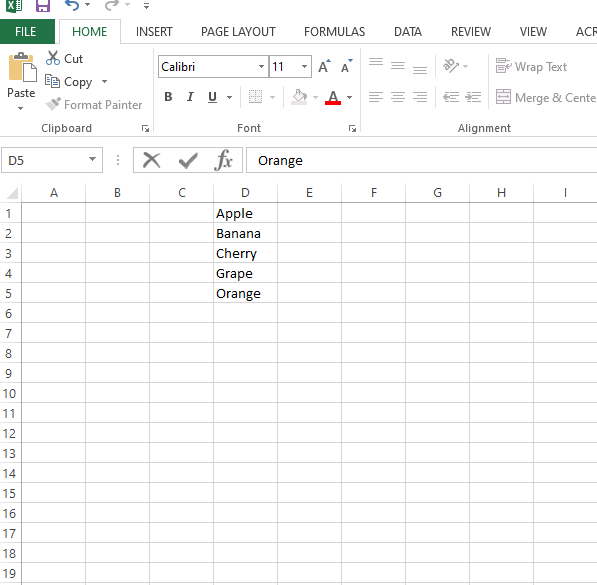
Task: Click the formula bar containing Orange
Action: [x=421, y=160]
